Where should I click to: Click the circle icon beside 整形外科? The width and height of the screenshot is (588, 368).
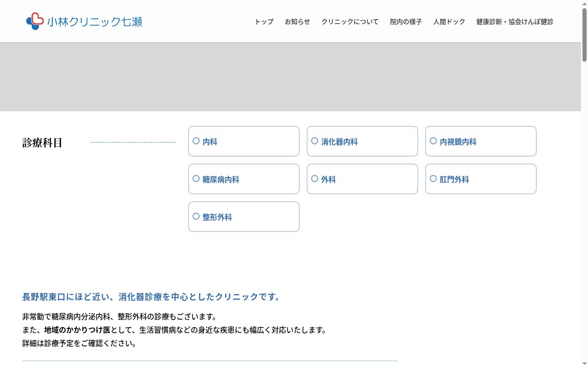coord(196,216)
